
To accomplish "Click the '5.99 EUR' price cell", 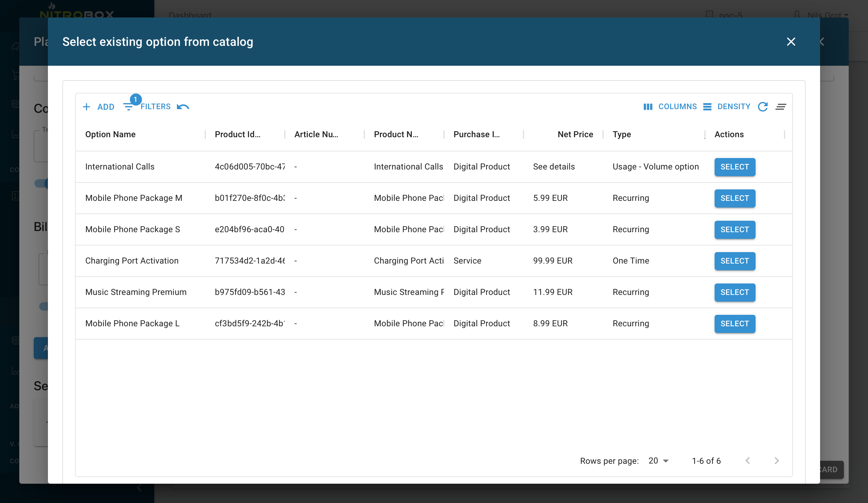I will [550, 198].
